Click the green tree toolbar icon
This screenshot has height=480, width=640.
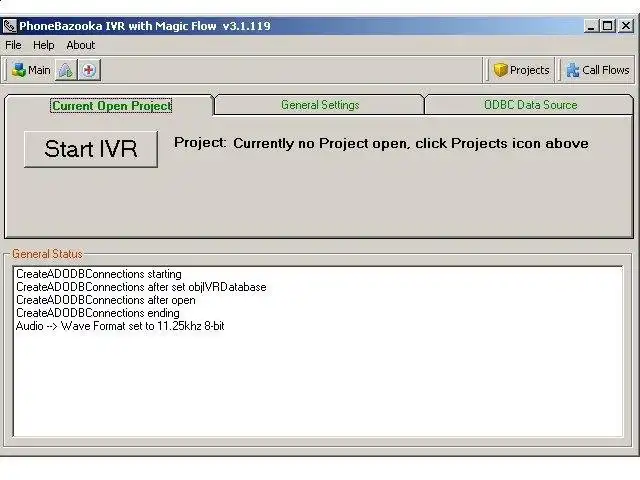pos(66,70)
